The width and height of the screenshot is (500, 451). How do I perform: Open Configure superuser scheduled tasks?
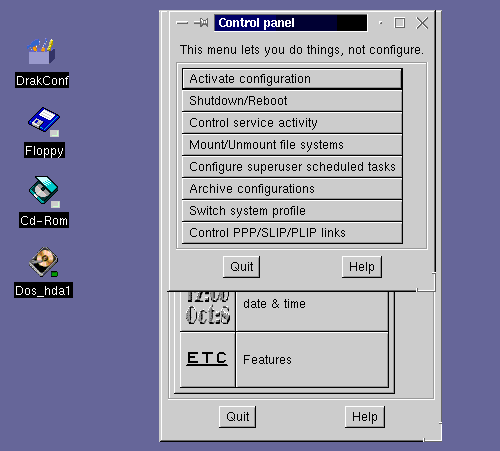(x=292, y=167)
